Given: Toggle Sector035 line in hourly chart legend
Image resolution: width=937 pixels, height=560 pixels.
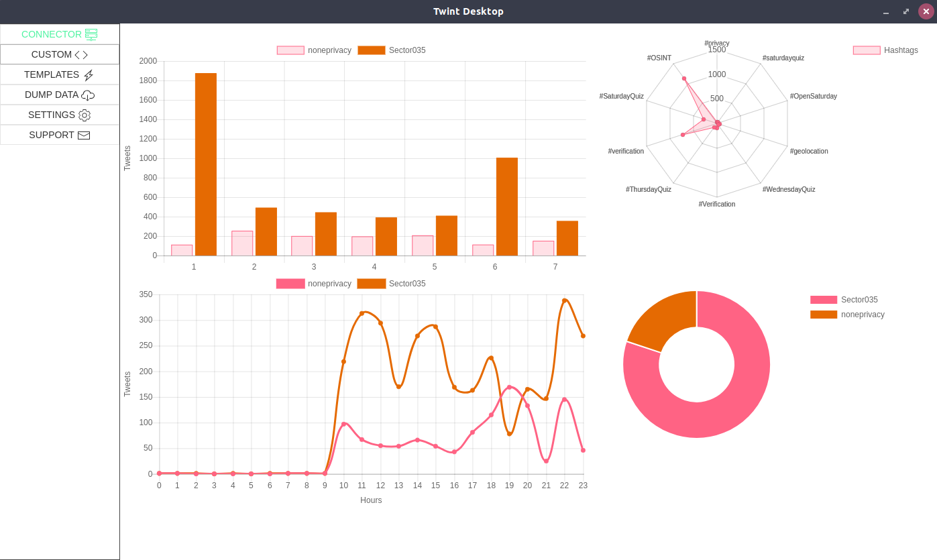Looking at the screenshot, I should pyautogui.click(x=372, y=284).
